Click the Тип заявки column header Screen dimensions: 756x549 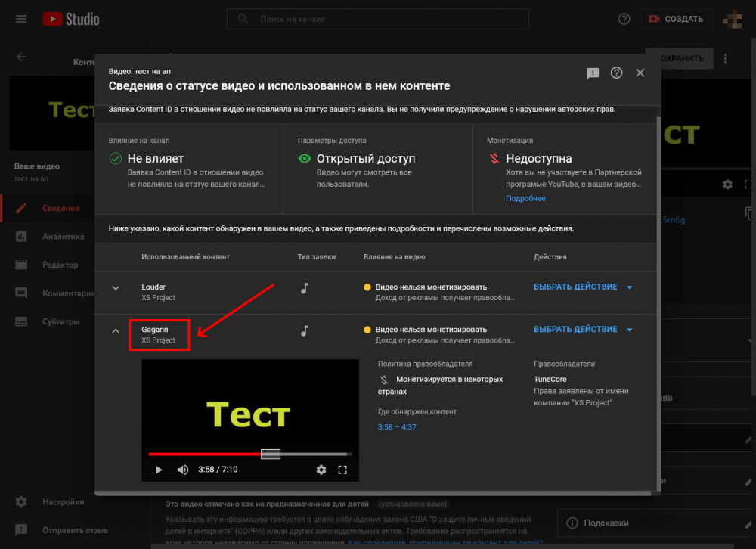pyautogui.click(x=316, y=257)
